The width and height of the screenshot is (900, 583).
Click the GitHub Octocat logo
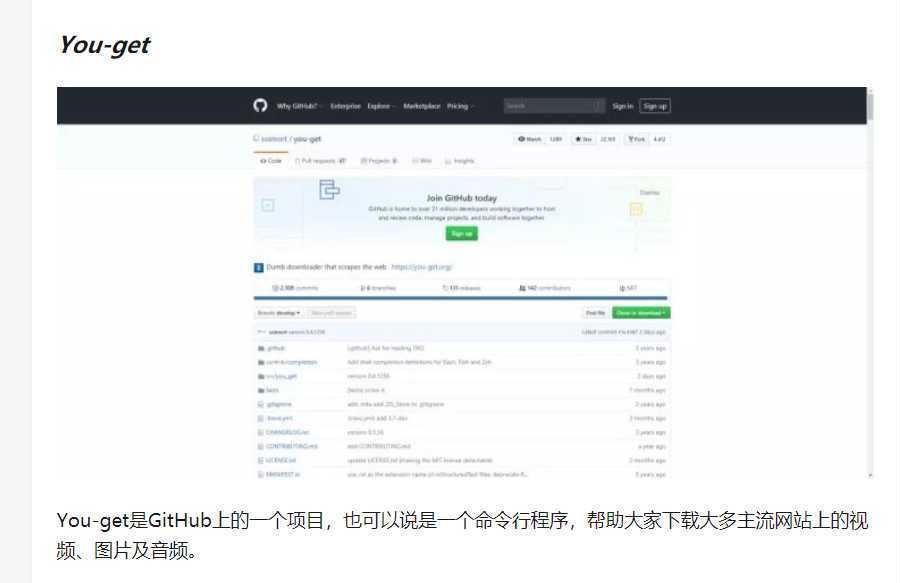click(260, 106)
